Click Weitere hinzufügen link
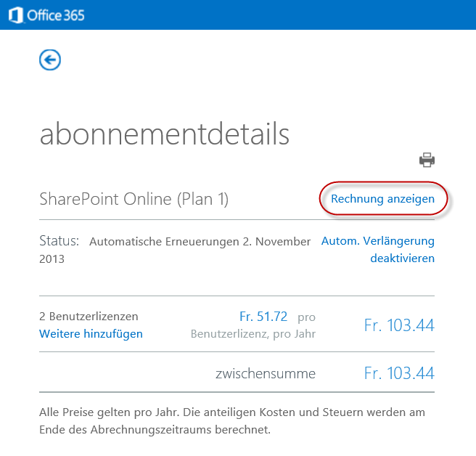This screenshot has width=476, height=456. tap(91, 333)
